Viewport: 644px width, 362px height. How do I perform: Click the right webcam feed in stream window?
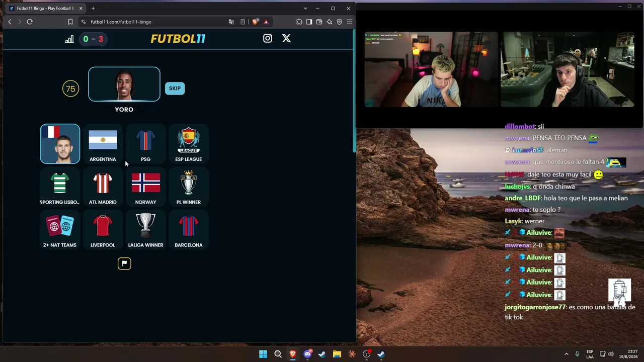(x=568, y=69)
